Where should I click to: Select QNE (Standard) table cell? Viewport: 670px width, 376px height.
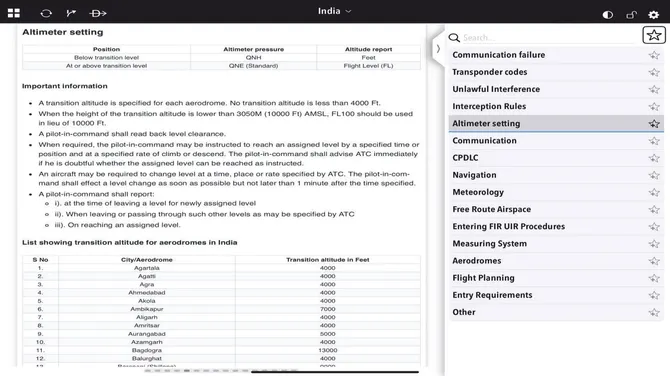tap(253, 66)
